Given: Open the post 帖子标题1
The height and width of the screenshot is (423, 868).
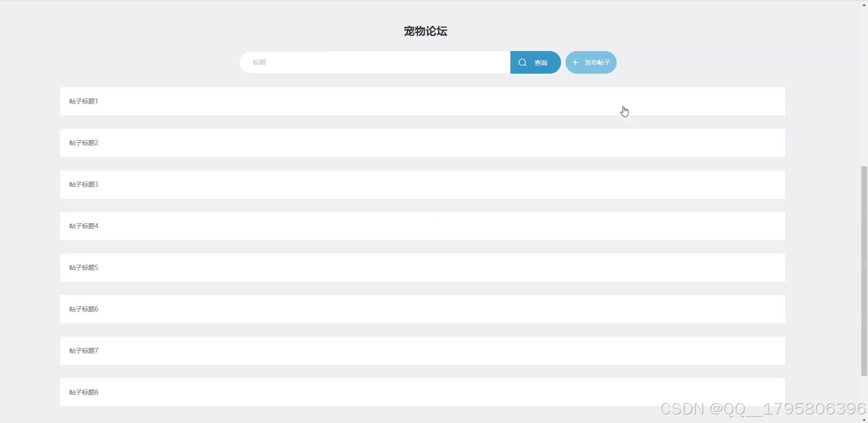Looking at the screenshot, I should tap(422, 101).
